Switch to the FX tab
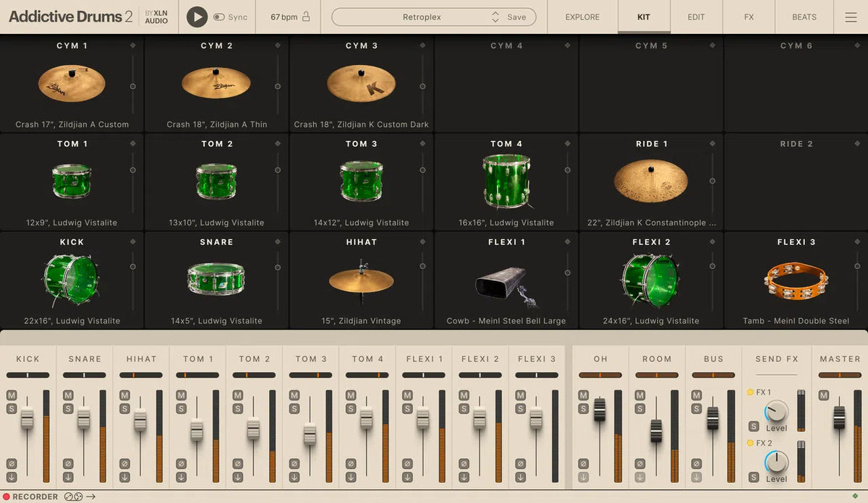The width and height of the screenshot is (868, 503). [749, 17]
